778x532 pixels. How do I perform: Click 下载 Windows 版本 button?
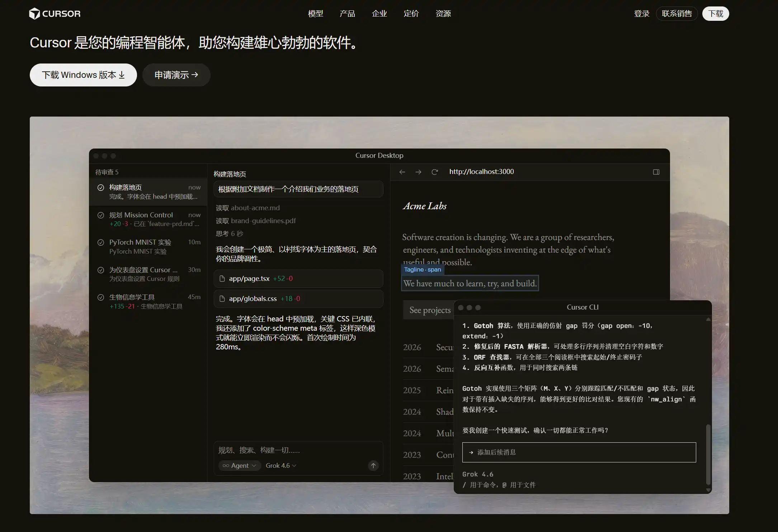(83, 75)
